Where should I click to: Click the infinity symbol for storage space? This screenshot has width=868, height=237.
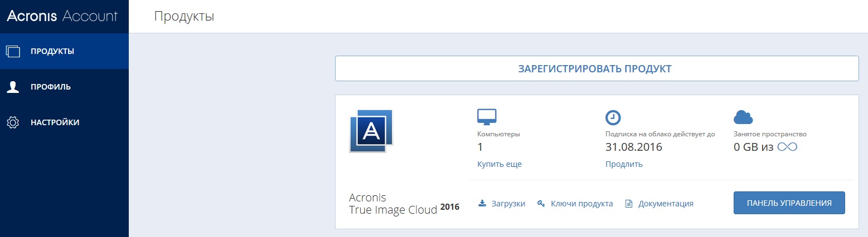pos(788,147)
